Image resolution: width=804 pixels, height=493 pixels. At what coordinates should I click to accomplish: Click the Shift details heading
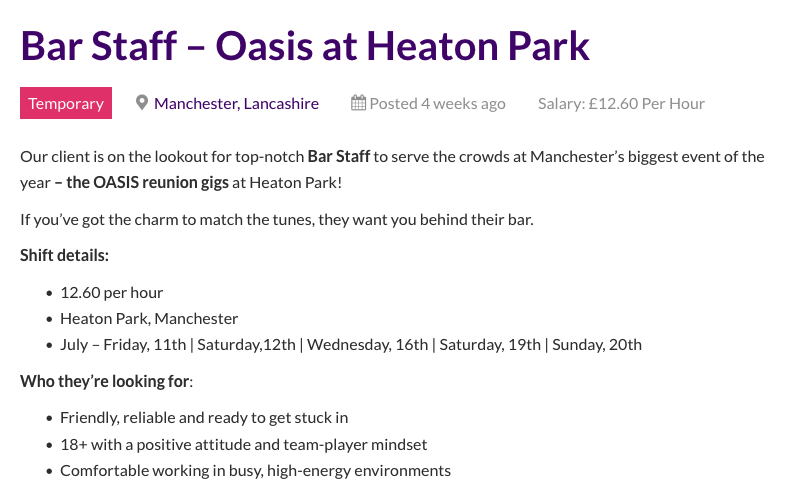point(64,256)
